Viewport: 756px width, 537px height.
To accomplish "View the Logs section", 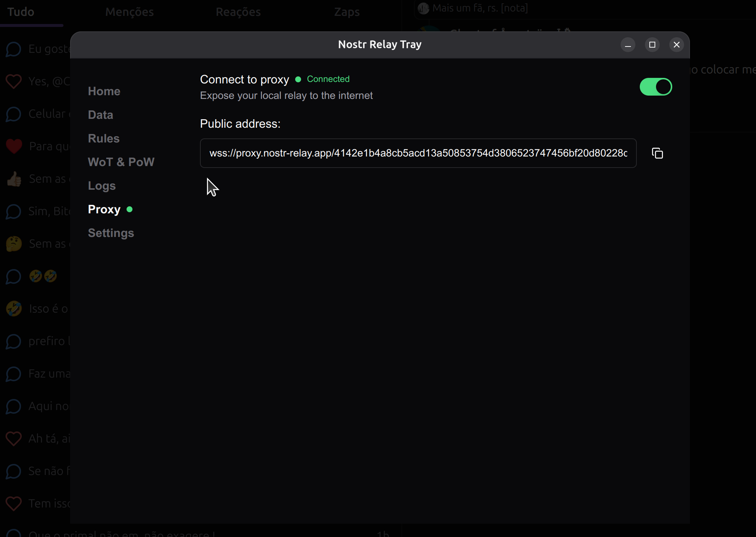I will (x=102, y=186).
